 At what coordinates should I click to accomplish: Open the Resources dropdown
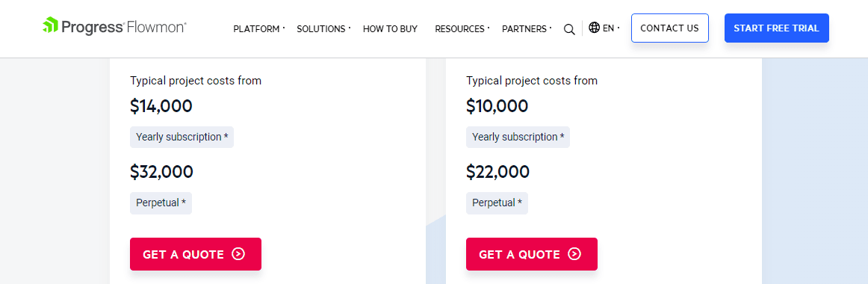462,29
